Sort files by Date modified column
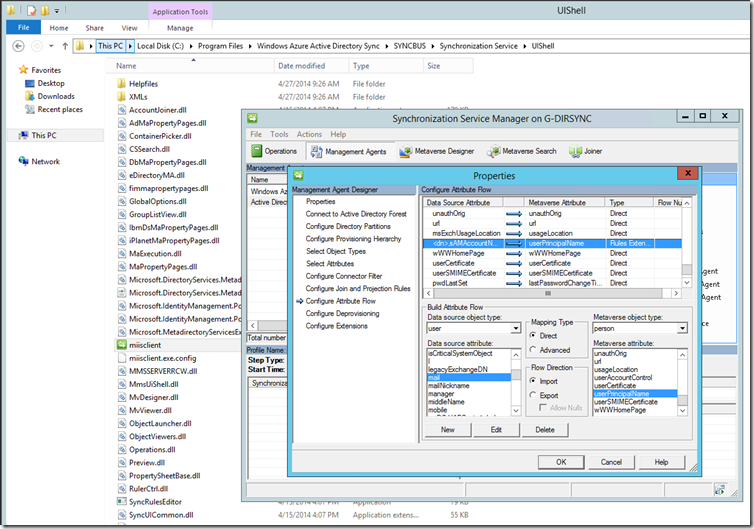This screenshot has height=529, width=754. coord(302,66)
